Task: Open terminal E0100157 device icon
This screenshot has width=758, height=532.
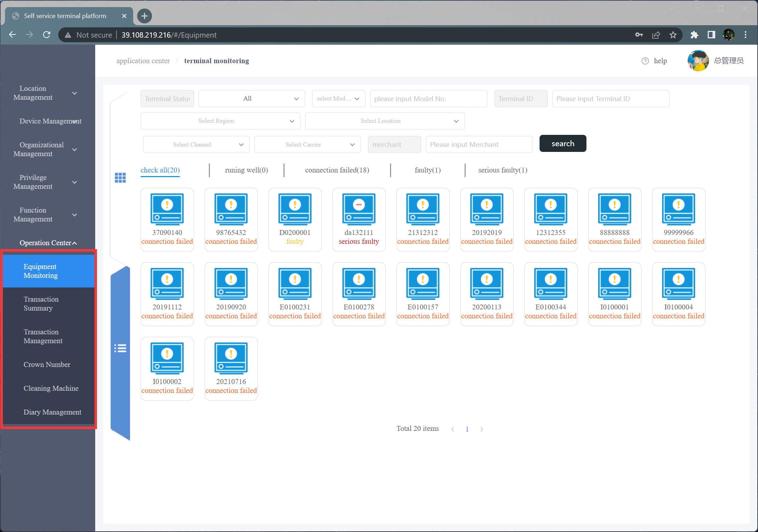Action: click(x=423, y=284)
